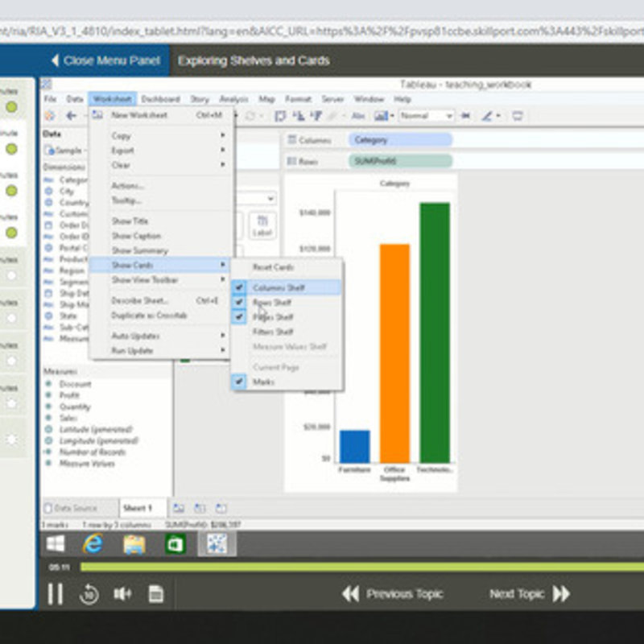
Task: Open the transcript notes icon
Action: [x=155, y=594]
